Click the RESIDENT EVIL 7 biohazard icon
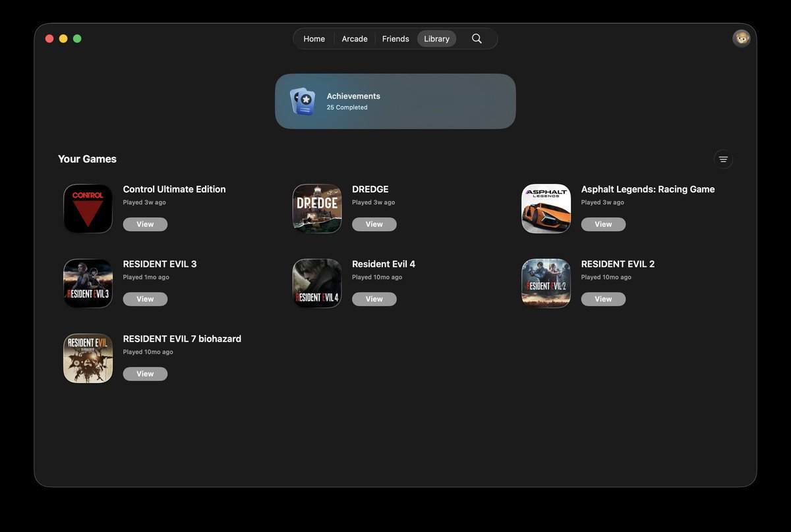The image size is (791, 532). point(88,358)
